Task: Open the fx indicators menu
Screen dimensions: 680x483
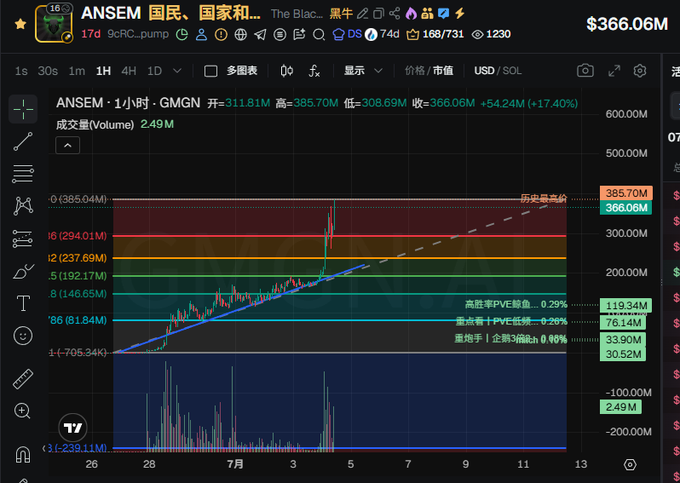Action: pyautogui.click(x=314, y=71)
